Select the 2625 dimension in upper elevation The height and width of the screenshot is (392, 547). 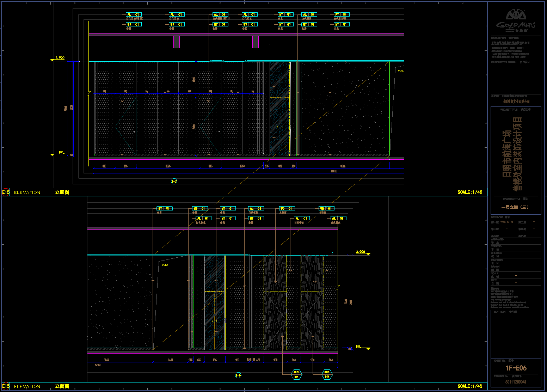168,166
